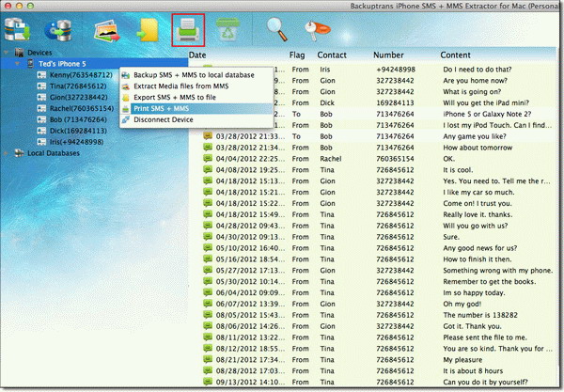Open Bob (713476264) conversation
Image resolution: width=564 pixels, height=392 pixels.
[78, 119]
